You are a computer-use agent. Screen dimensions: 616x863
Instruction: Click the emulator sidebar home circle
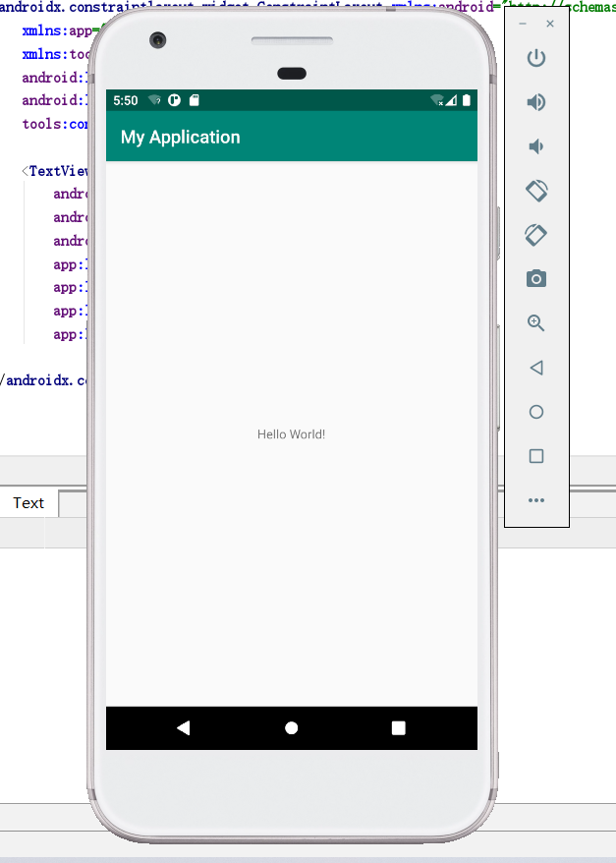tap(536, 412)
